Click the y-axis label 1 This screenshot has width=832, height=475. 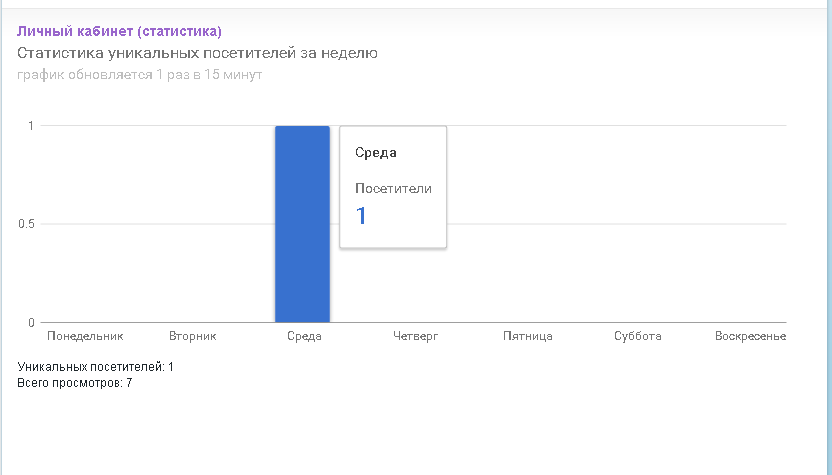coord(31,126)
